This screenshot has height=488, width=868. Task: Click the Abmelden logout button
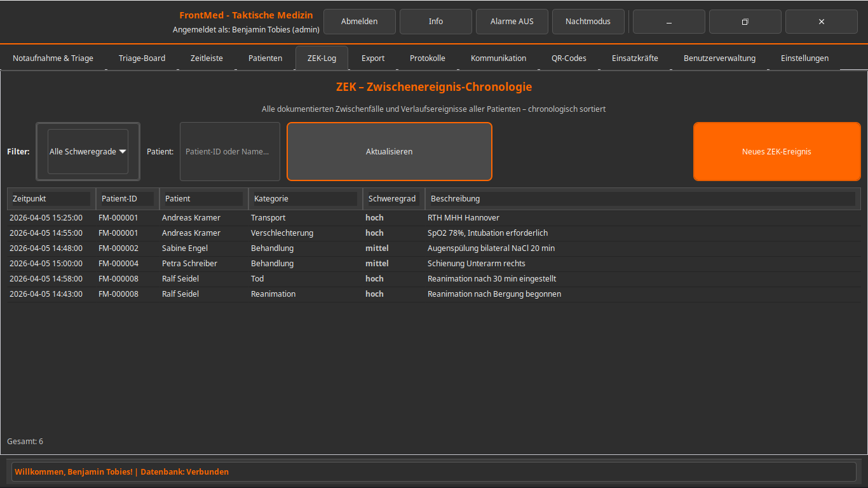coord(359,22)
